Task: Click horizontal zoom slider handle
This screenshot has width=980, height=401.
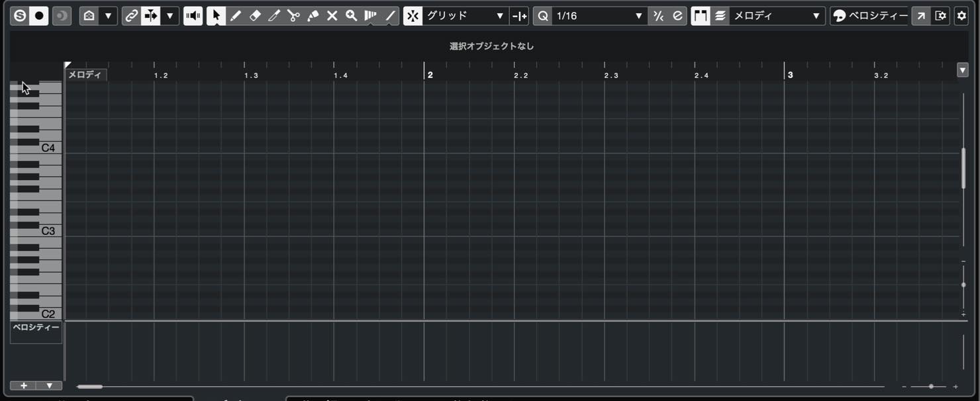Action: coord(931,386)
